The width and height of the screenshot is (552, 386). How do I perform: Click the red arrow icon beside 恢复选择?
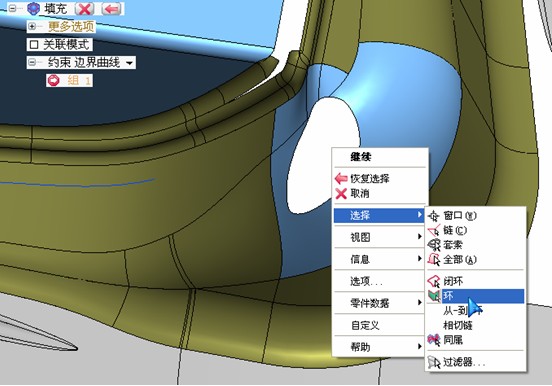pyautogui.click(x=341, y=179)
